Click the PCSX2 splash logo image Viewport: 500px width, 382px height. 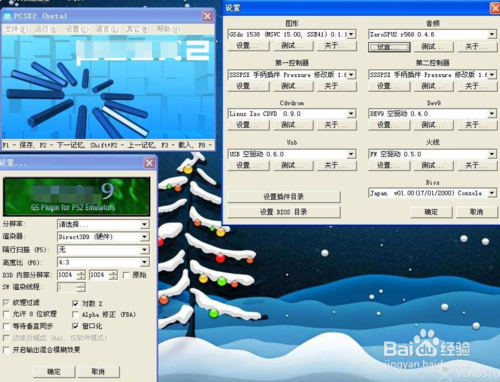[x=108, y=87]
